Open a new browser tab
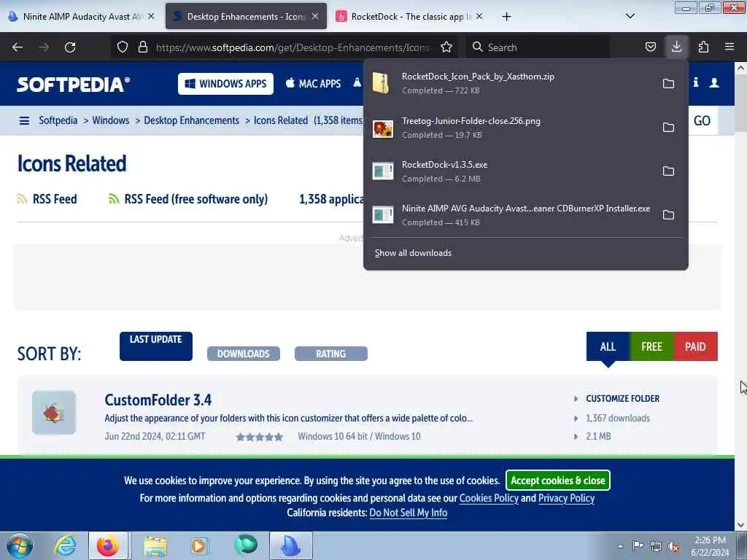The height and width of the screenshot is (560, 747). tap(506, 17)
